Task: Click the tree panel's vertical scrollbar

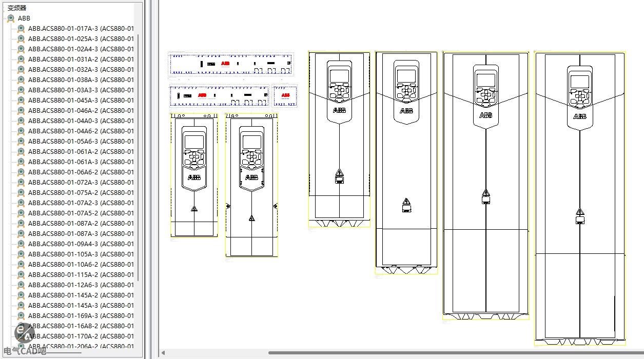Action: click(x=138, y=157)
